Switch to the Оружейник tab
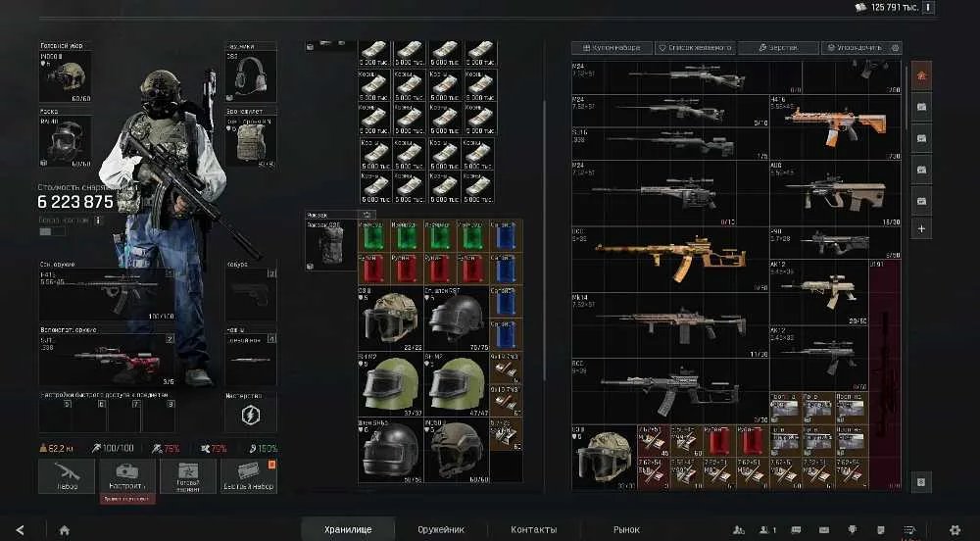The image size is (980, 541). [x=441, y=529]
